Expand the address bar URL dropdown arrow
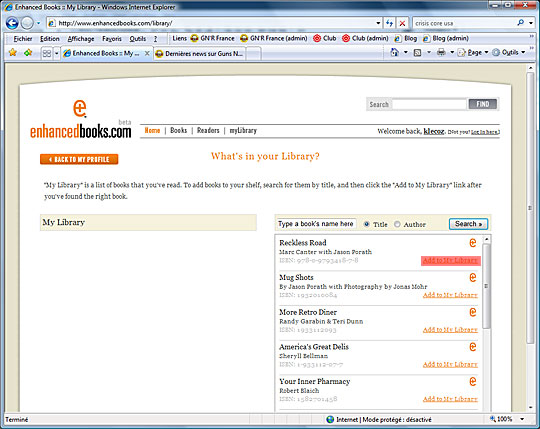This screenshot has width=540, height=429. click(x=378, y=23)
